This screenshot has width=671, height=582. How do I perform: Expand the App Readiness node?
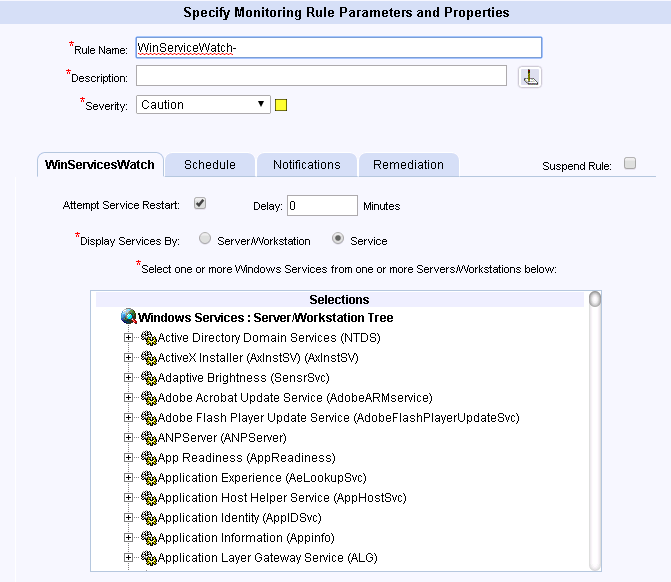(x=128, y=458)
